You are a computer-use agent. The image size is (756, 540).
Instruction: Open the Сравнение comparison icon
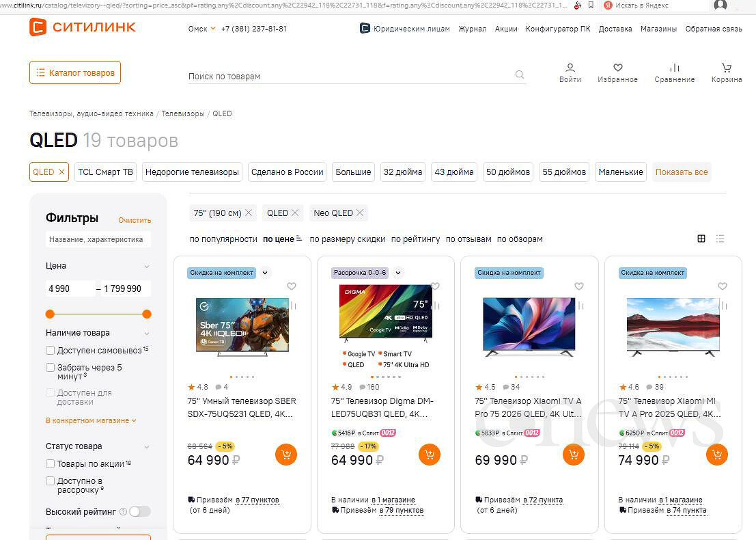[674, 68]
